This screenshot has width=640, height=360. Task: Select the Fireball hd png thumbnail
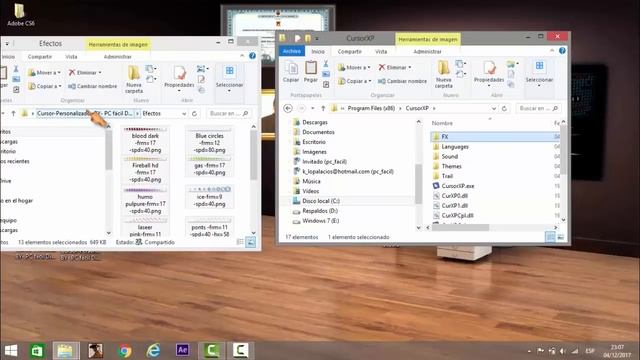coord(145,169)
